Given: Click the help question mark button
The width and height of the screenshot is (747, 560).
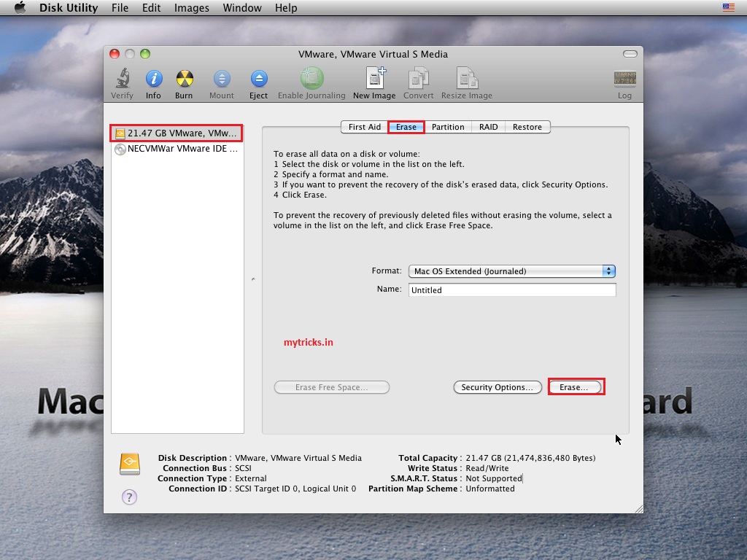Looking at the screenshot, I should [129, 497].
